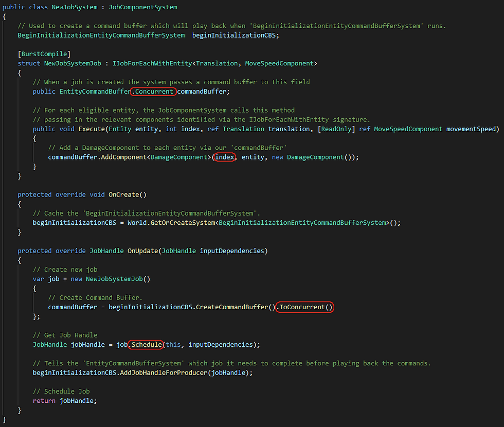The width and height of the screenshot is (504, 427).
Task: Click the '[BurstCompile]' attribute
Action: (44, 54)
